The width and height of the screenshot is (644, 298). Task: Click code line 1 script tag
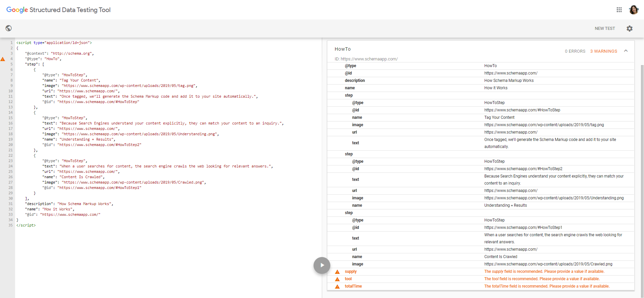click(54, 43)
